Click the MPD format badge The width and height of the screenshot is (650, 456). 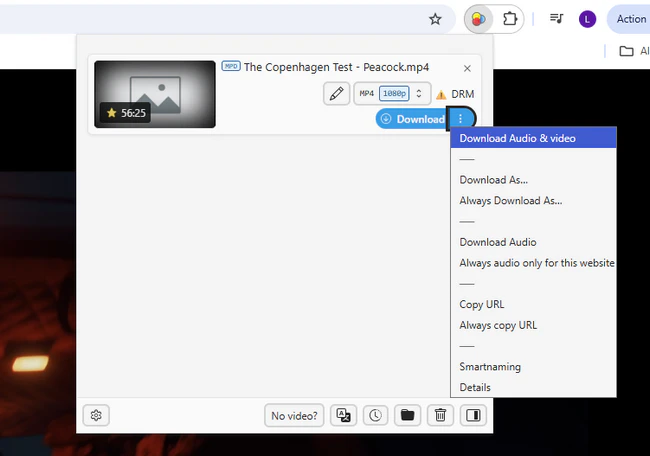click(x=231, y=66)
